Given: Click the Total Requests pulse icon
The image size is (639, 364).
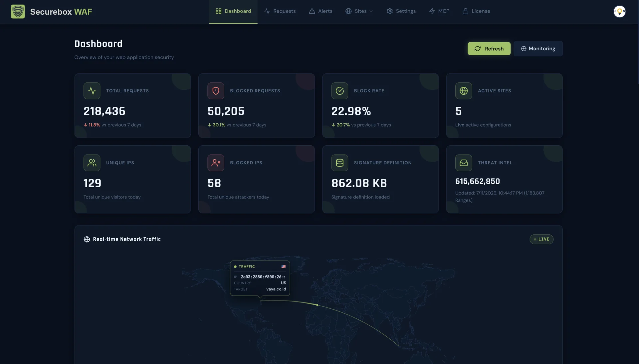Looking at the screenshot, I should tap(92, 91).
